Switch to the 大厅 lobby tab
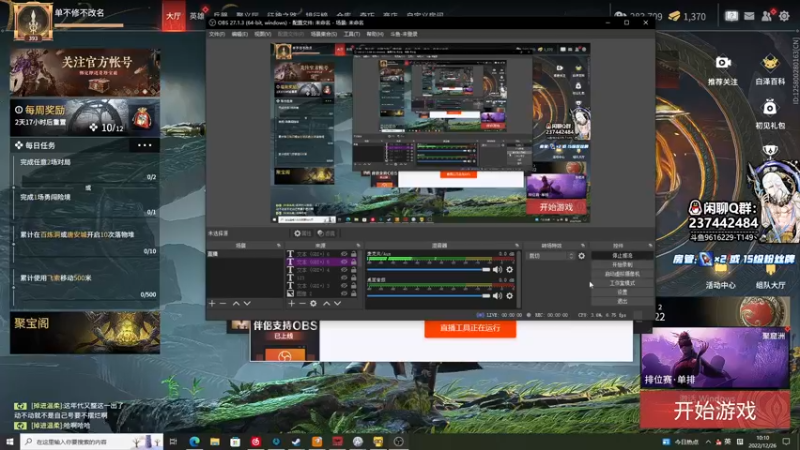 173,16
